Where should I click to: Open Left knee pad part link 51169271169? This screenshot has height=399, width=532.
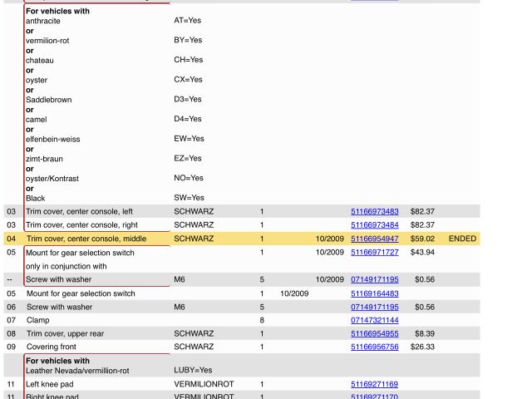pyautogui.click(x=374, y=385)
